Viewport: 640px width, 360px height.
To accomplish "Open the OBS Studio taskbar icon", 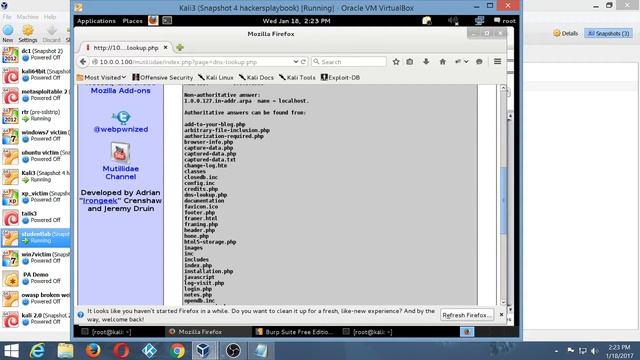I will click(233, 351).
